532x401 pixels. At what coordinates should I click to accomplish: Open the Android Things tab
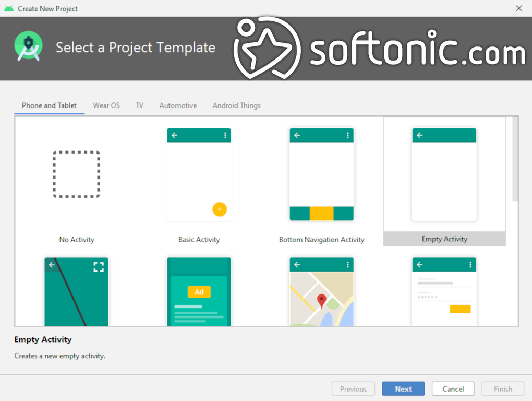[236, 105]
